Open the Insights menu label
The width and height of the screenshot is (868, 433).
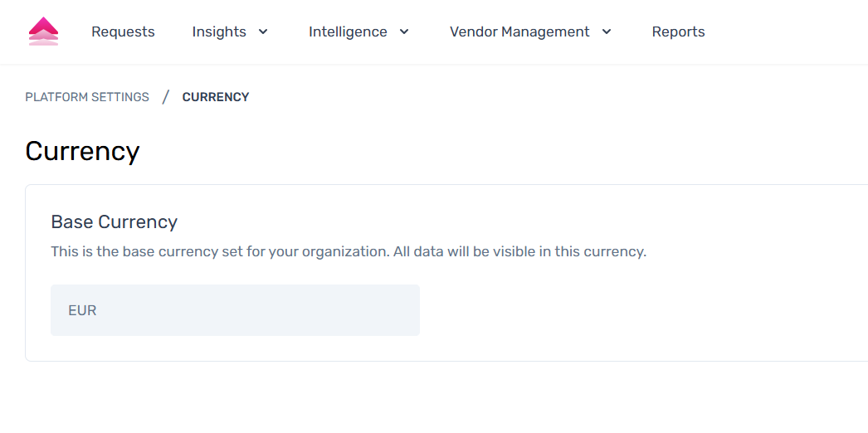219,32
